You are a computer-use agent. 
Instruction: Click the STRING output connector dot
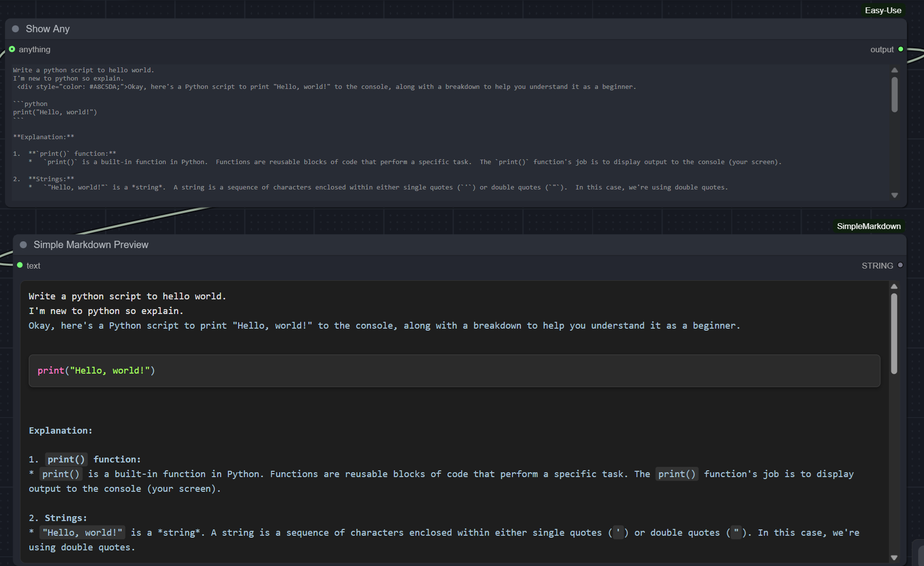coord(900,265)
